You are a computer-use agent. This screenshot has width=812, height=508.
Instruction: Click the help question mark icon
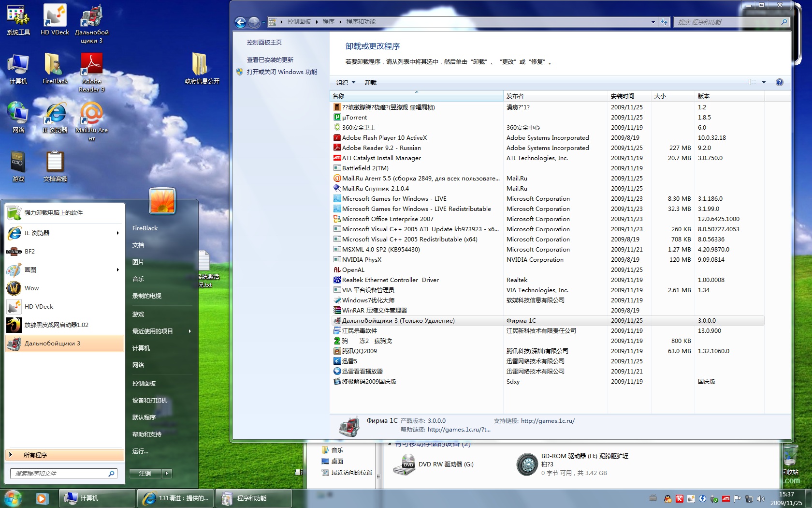(x=779, y=82)
